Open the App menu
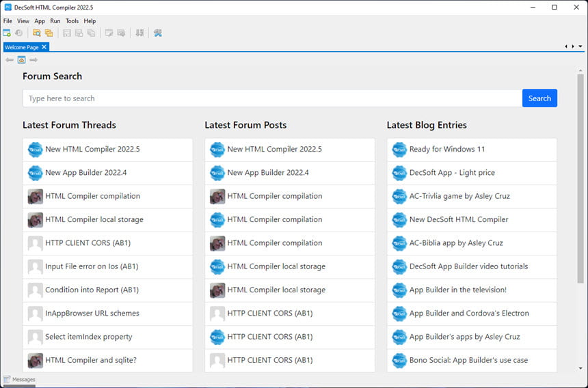The height and width of the screenshot is (388, 588). coord(40,21)
